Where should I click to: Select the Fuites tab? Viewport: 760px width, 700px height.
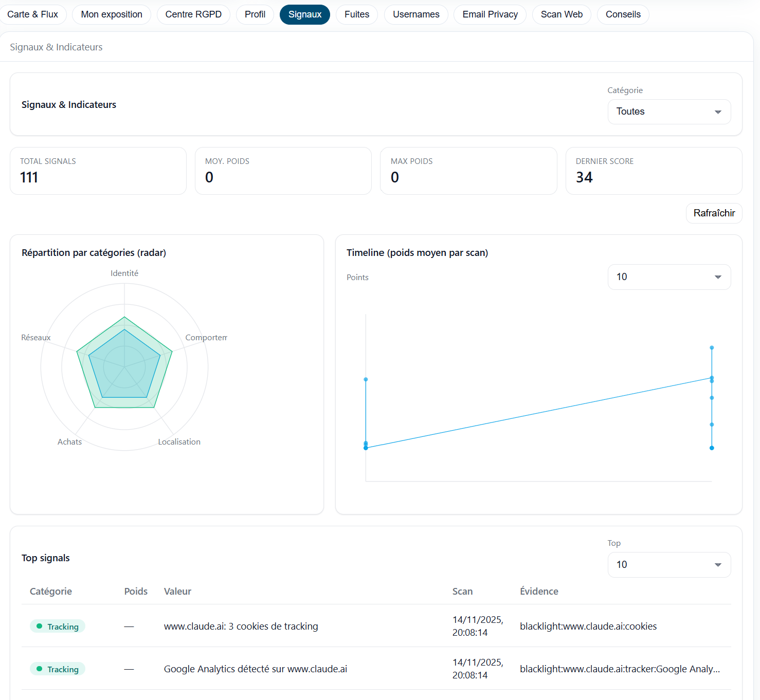[357, 14]
